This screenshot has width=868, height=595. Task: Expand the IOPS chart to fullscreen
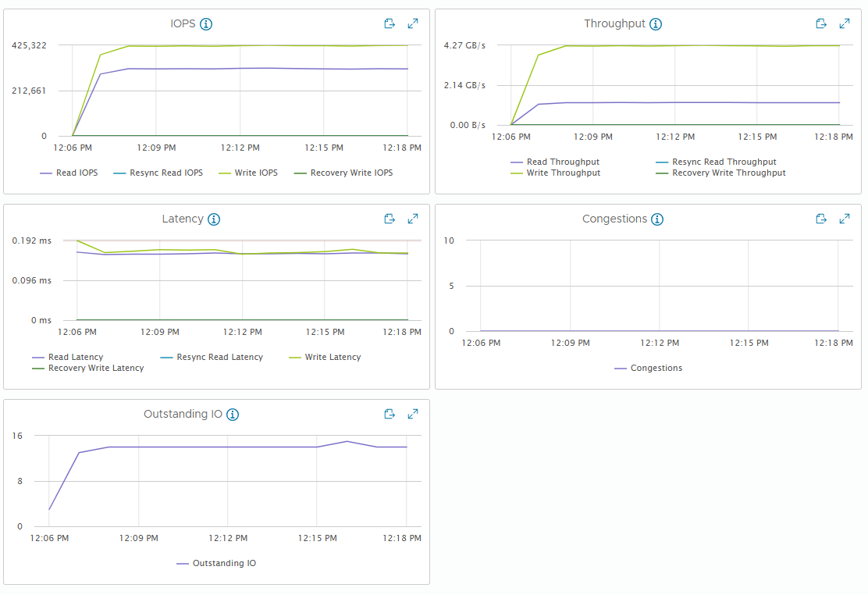pyautogui.click(x=413, y=23)
